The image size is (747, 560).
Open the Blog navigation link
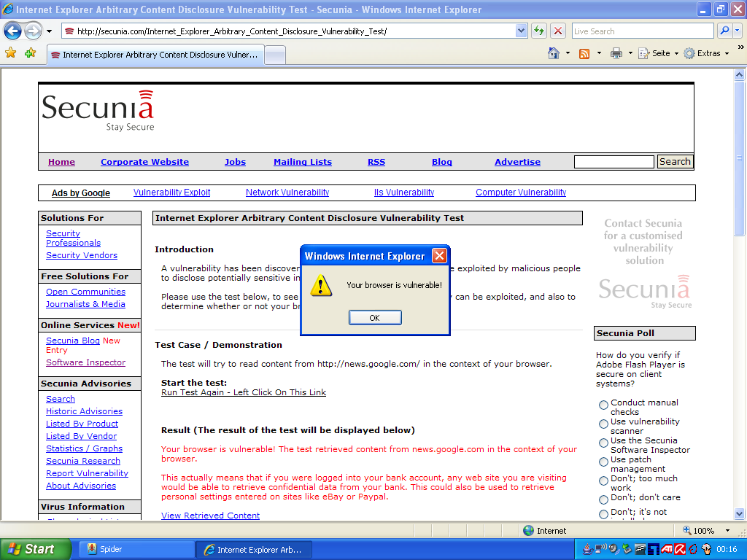coord(441,162)
